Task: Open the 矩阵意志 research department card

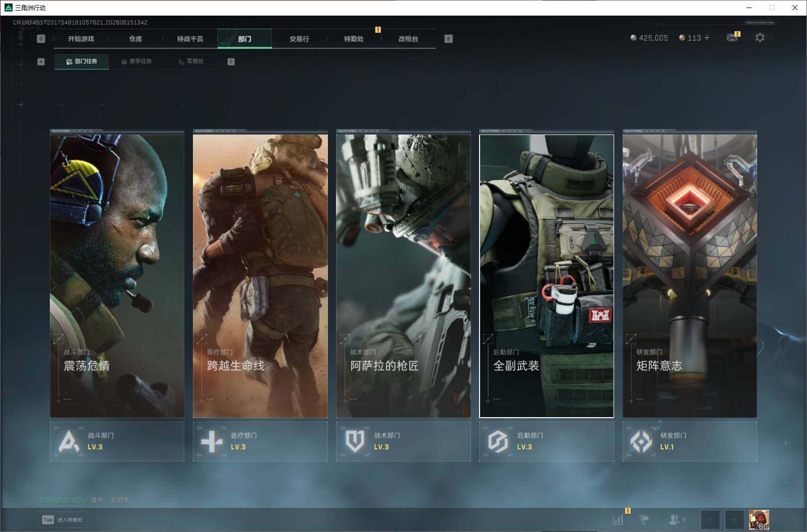Action: pyautogui.click(x=690, y=276)
